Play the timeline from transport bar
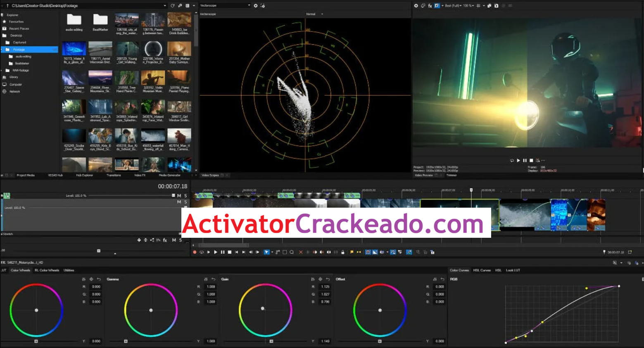Screen dimensions: 644x348 tap(215, 252)
